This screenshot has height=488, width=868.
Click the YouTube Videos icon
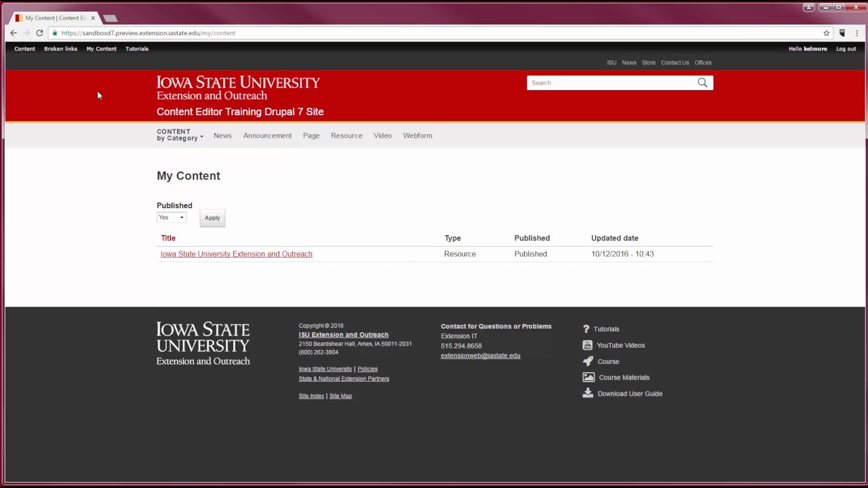[587, 345]
